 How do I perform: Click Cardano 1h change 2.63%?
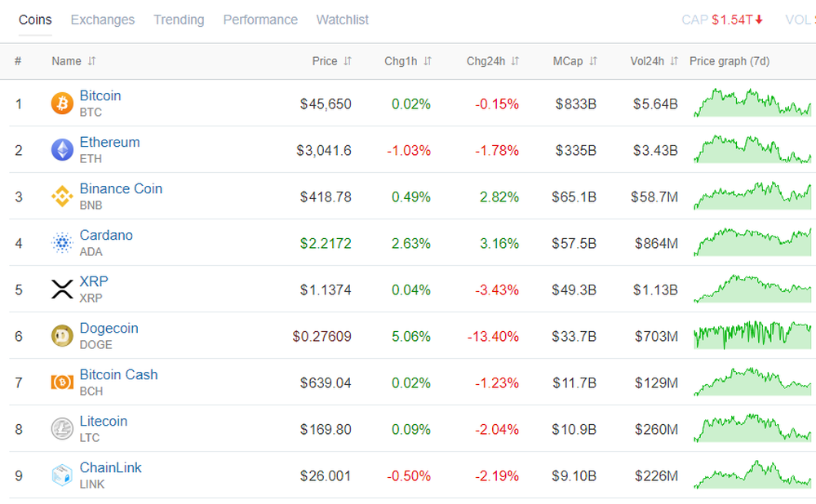click(411, 243)
